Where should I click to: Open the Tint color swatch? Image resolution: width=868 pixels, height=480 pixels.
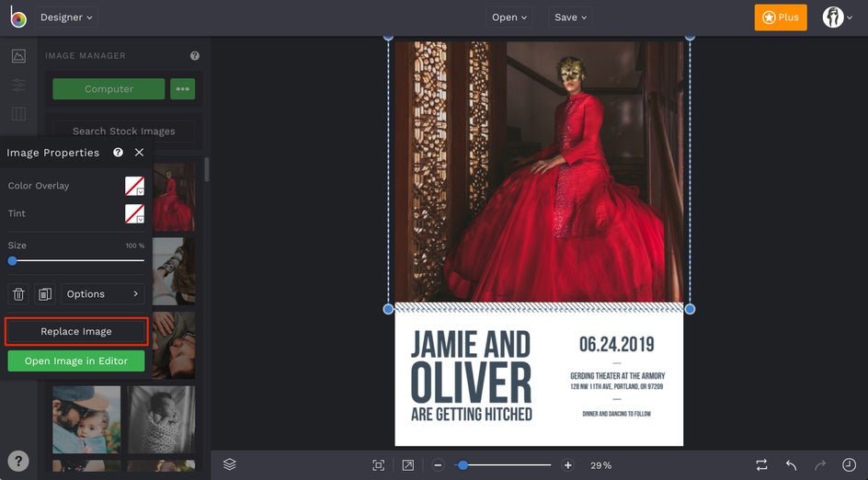tap(134, 213)
